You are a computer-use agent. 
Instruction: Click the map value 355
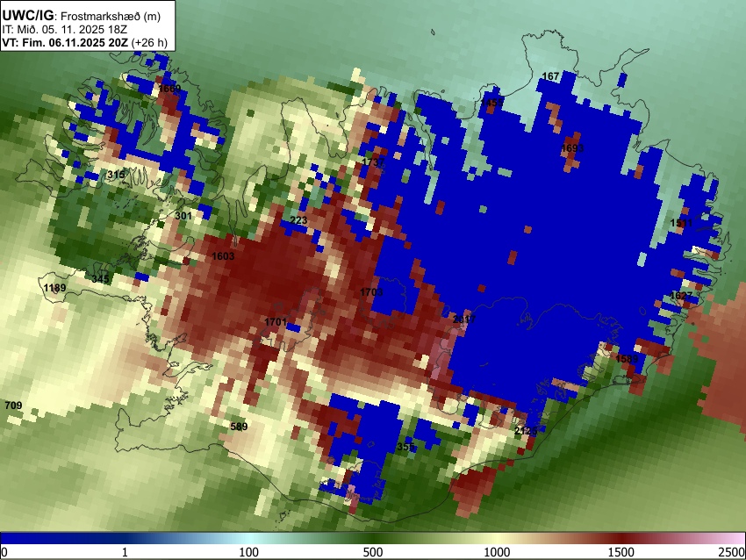click(405, 447)
